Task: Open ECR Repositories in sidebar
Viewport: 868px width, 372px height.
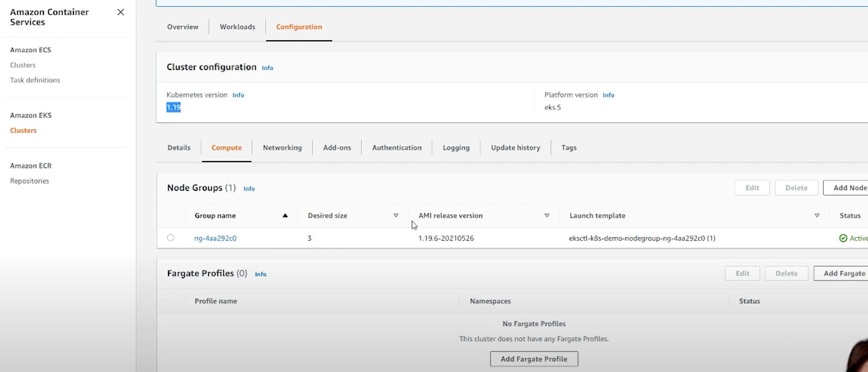Action: click(x=30, y=181)
